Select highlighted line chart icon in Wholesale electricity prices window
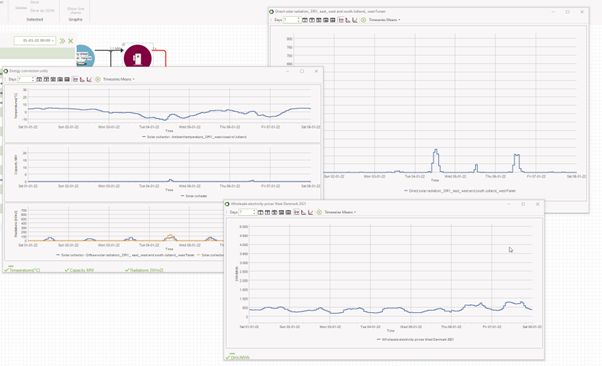This screenshot has width=602, height=366. click(296, 212)
